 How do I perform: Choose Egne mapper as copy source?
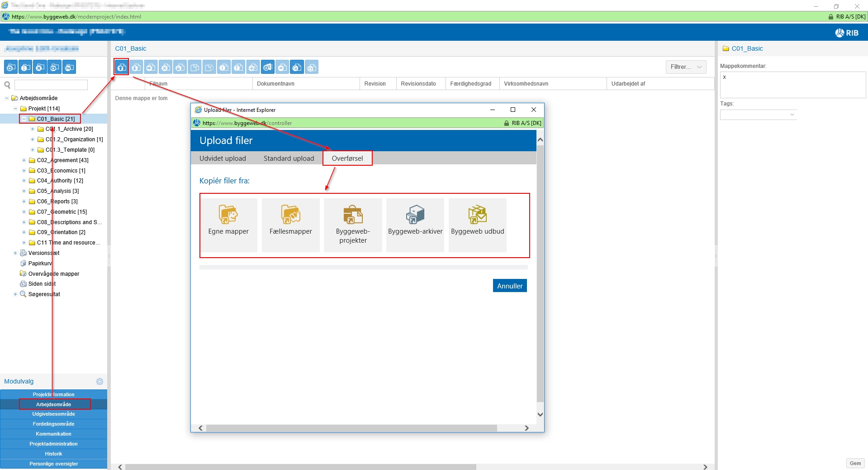pos(228,225)
